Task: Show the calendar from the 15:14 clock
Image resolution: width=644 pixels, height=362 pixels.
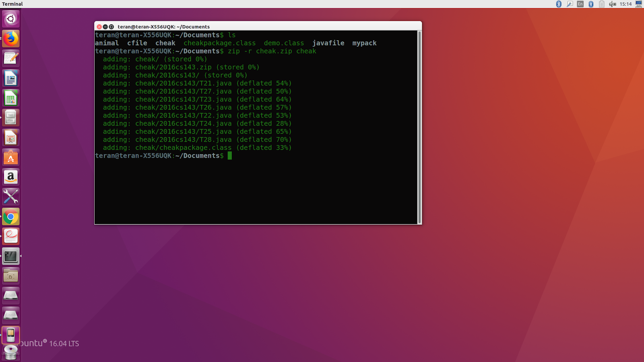Action: (x=625, y=4)
